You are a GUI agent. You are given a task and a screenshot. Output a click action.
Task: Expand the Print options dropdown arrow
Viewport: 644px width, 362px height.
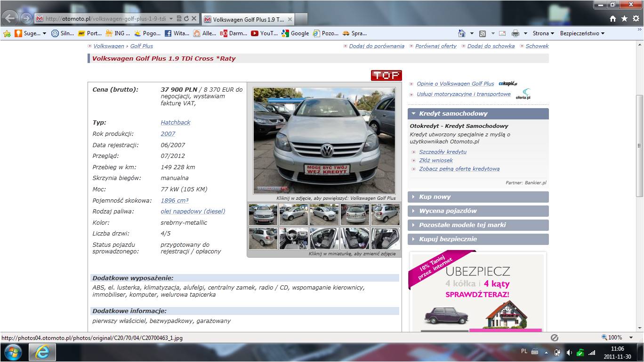[x=525, y=33]
